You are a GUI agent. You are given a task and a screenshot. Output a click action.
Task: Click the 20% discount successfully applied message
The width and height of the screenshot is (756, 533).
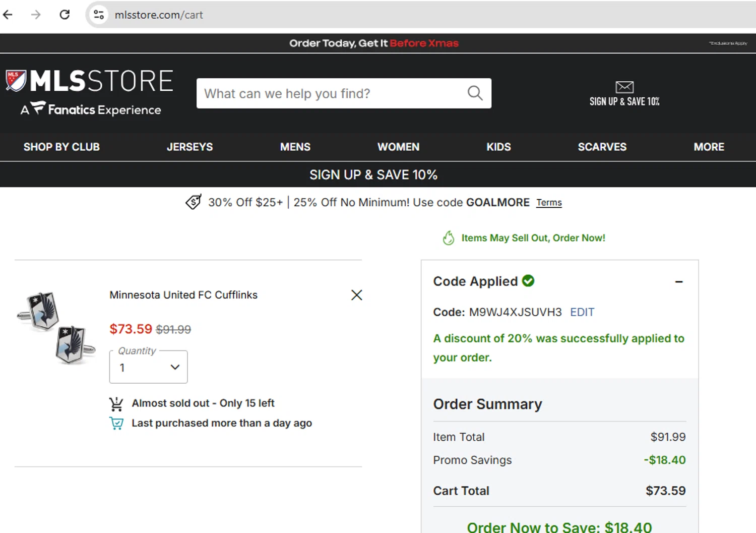tap(558, 348)
